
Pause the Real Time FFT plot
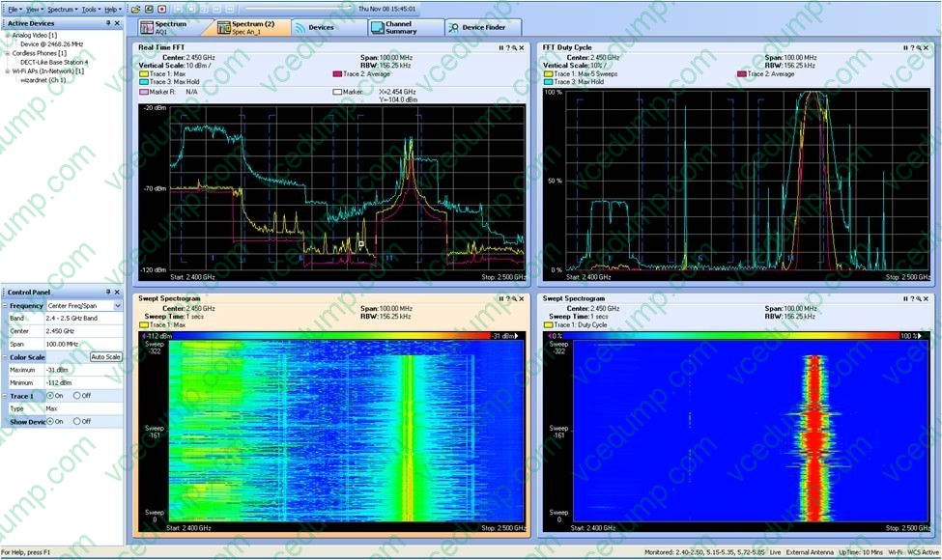[500, 47]
